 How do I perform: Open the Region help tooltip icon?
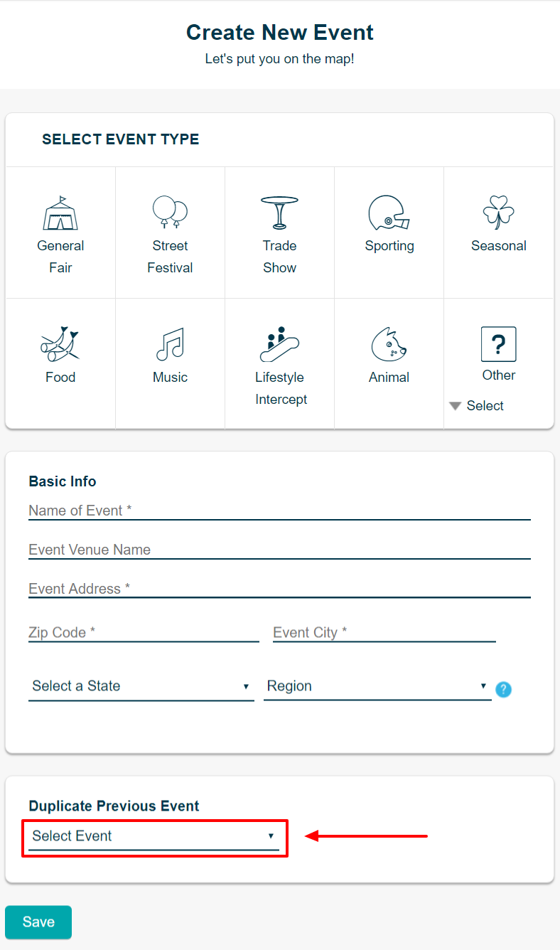(503, 689)
